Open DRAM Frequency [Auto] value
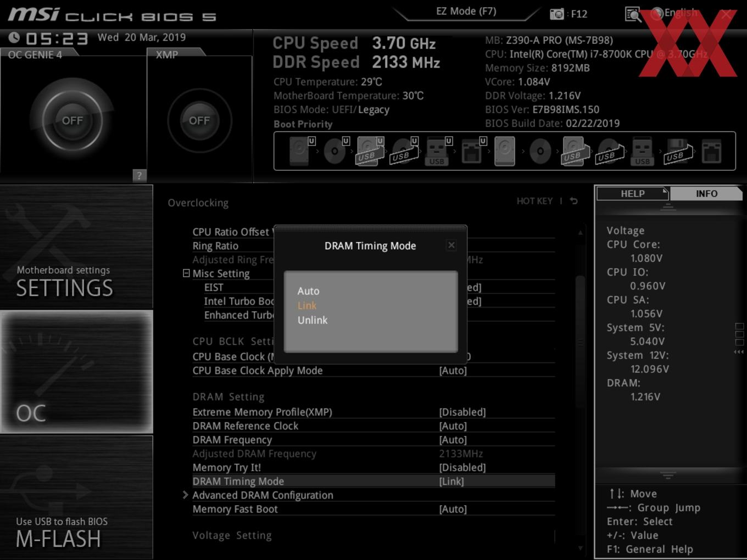 (x=453, y=440)
